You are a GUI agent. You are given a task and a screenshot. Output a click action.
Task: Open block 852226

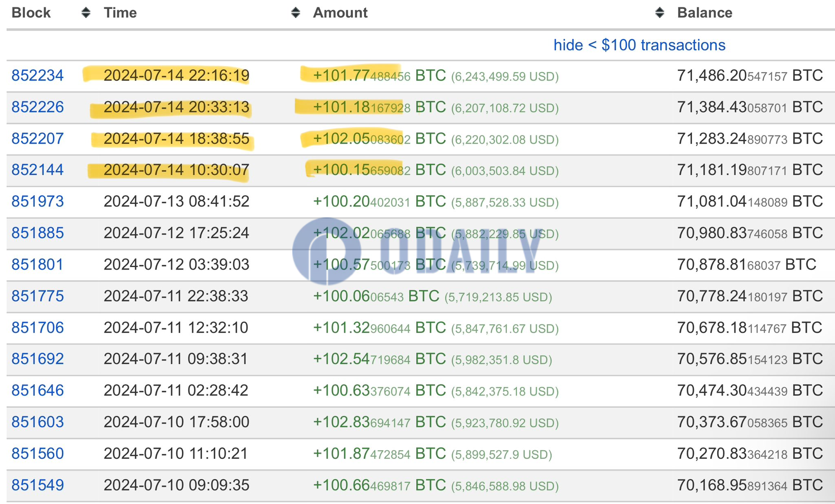tap(38, 107)
